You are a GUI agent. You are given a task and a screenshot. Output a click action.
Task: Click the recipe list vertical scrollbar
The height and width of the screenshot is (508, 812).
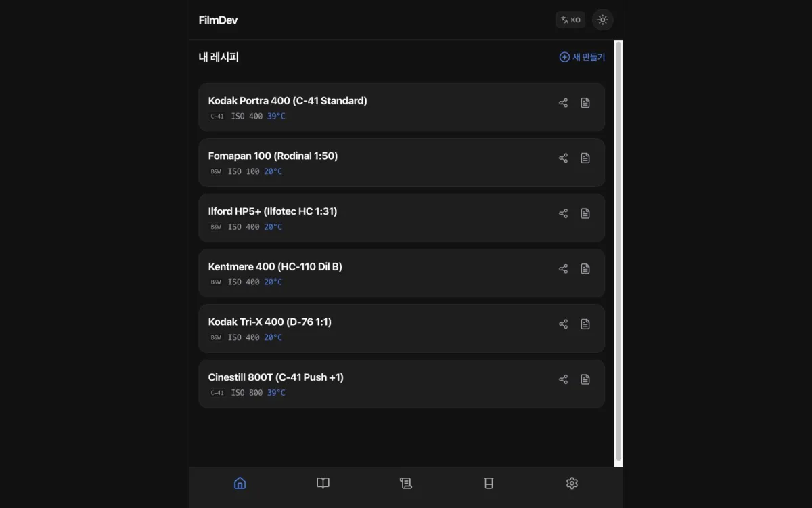click(x=618, y=253)
